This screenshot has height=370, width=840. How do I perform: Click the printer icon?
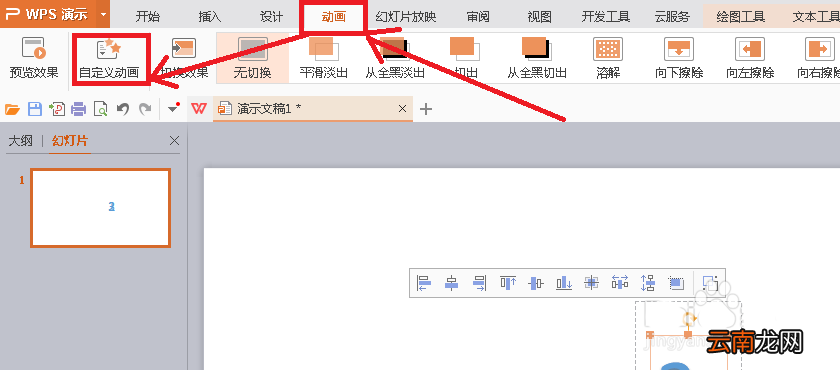[79, 109]
